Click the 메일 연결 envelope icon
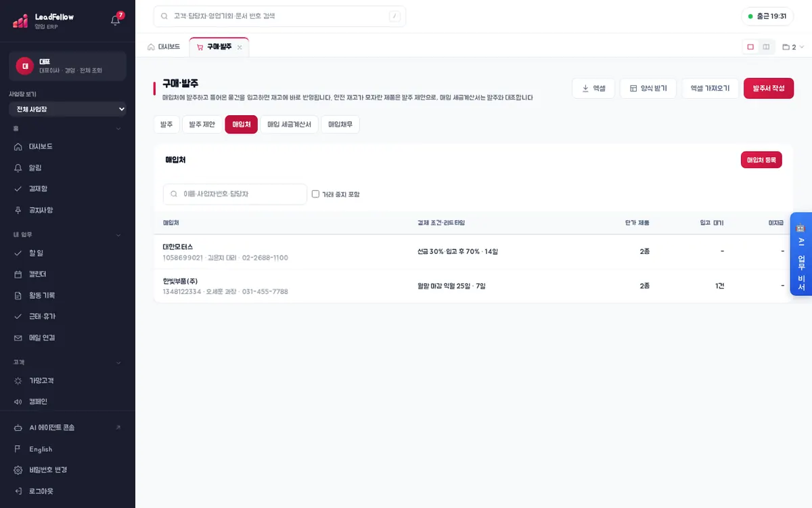 tap(18, 337)
